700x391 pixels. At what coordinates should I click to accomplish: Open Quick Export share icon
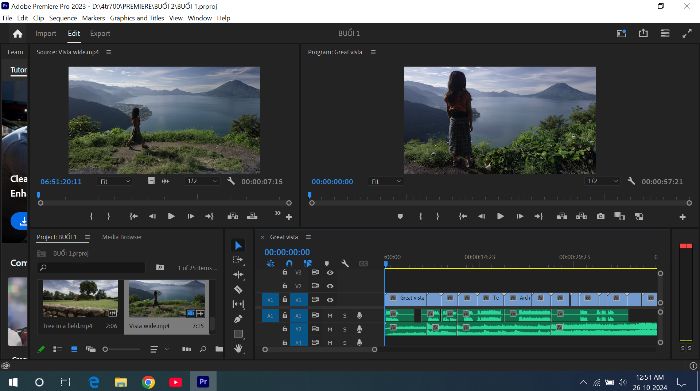tap(643, 33)
